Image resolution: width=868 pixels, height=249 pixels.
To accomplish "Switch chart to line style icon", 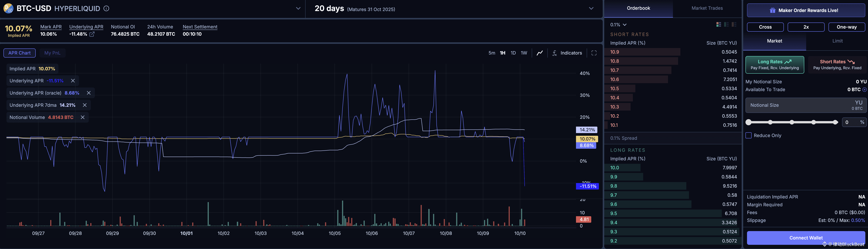I will (x=540, y=53).
